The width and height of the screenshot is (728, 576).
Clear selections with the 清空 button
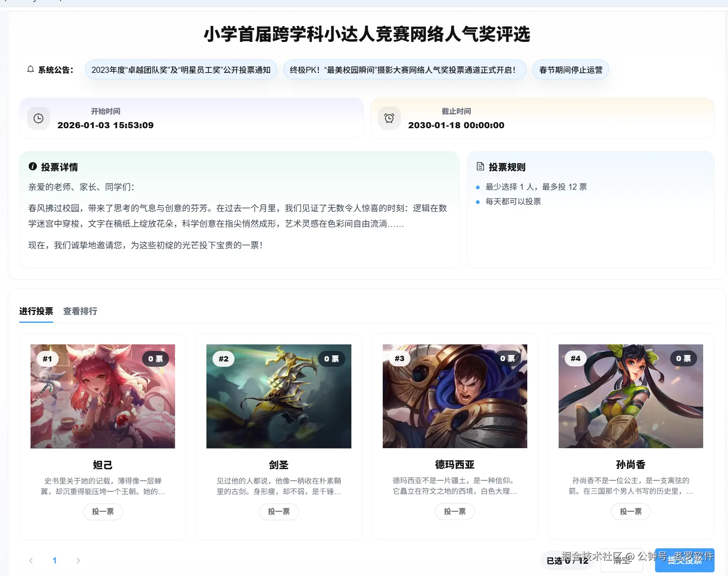pyautogui.click(x=622, y=561)
